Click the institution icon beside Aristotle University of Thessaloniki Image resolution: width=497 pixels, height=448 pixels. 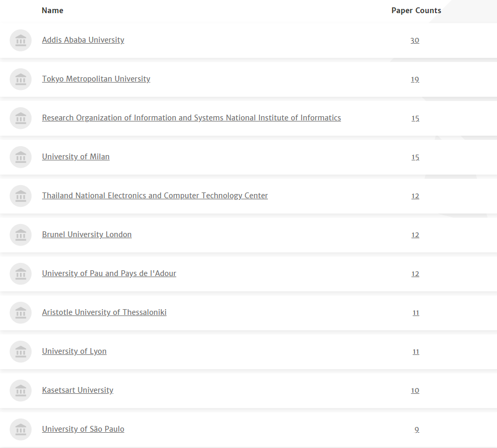[x=20, y=313]
